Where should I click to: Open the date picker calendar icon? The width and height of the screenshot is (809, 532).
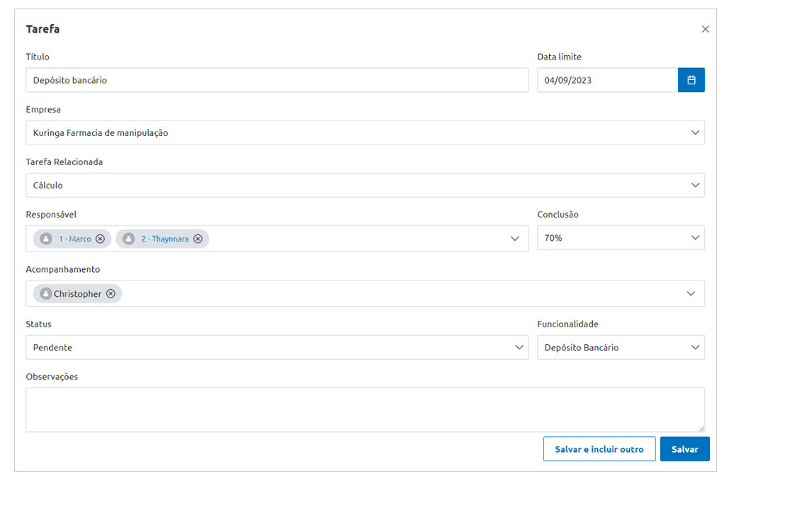(691, 80)
